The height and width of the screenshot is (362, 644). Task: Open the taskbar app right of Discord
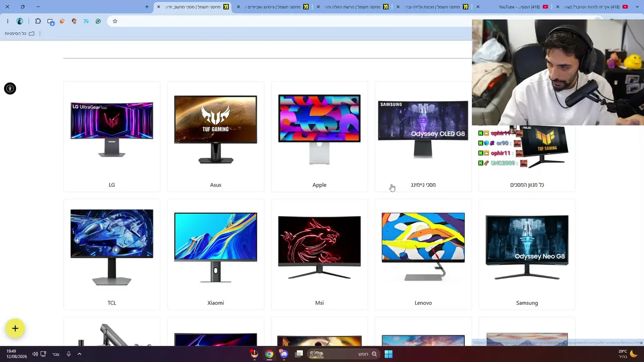(x=299, y=354)
